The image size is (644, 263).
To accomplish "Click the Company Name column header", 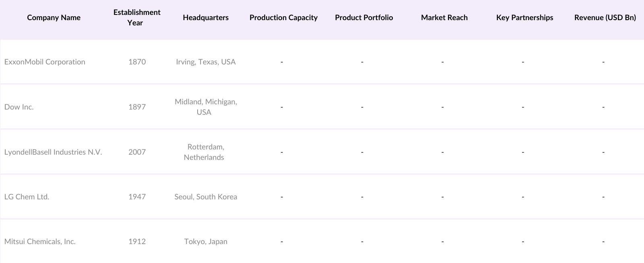I will pos(54,18).
